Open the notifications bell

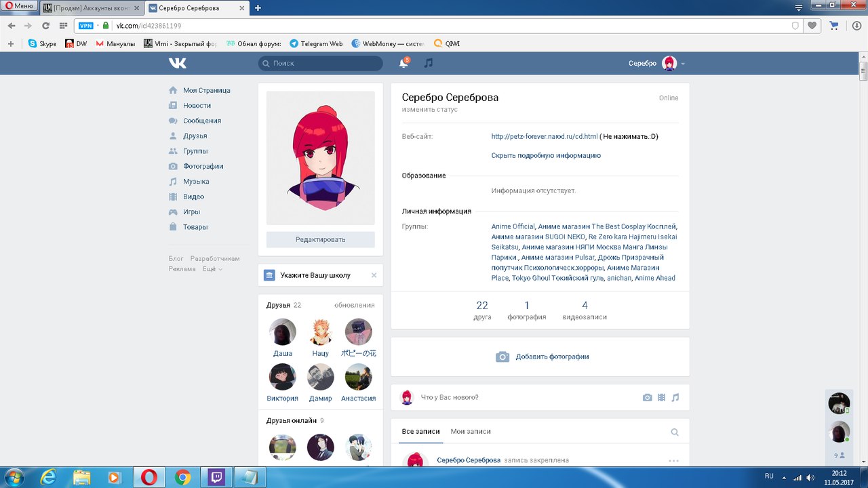tap(403, 63)
